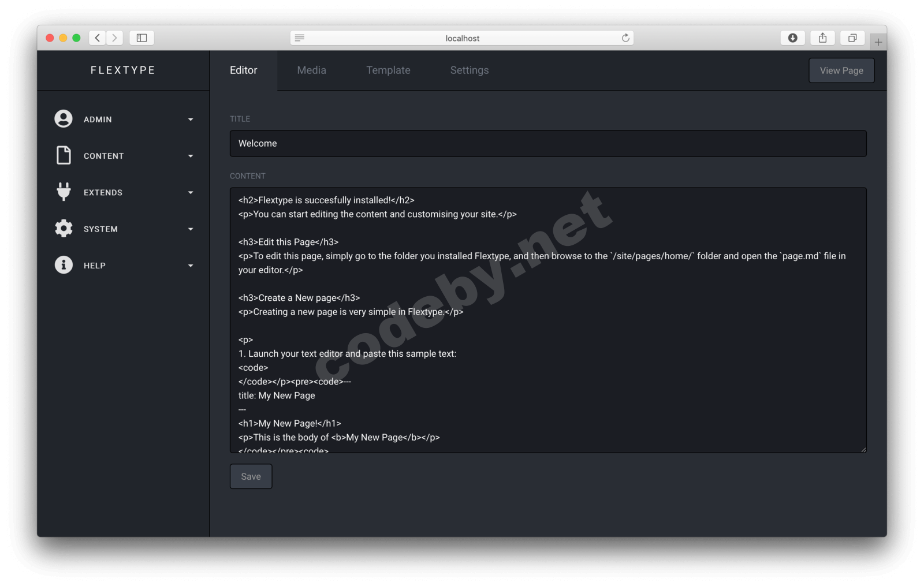Click the CONTENT field label above textarea
Viewport: 924px width, 586px height.
click(248, 176)
